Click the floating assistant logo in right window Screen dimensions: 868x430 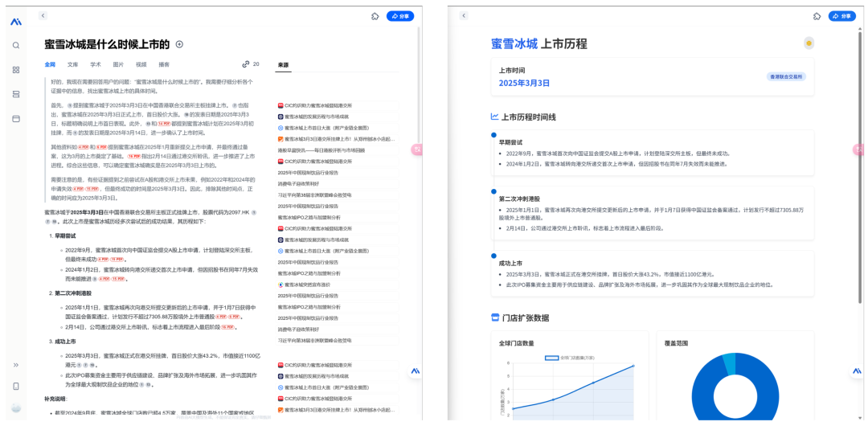click(x=857, y=371)
